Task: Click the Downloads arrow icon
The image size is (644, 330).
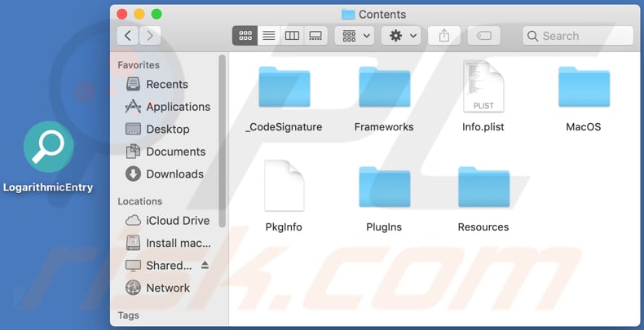Action: click(x=133, y=174)
